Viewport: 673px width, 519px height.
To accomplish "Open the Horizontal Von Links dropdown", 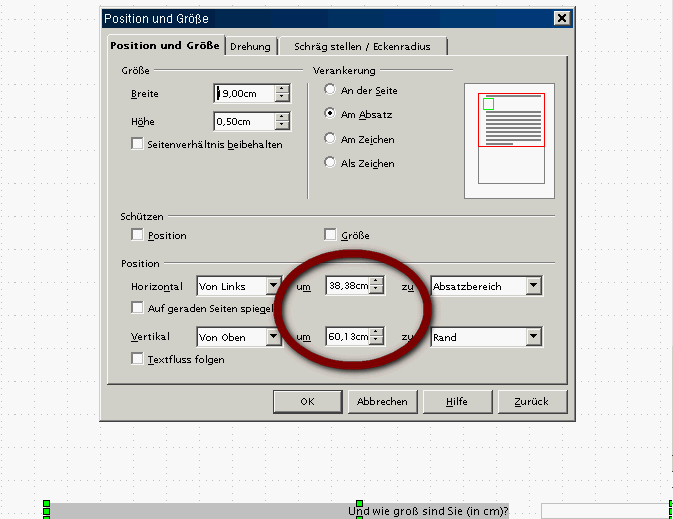I will click(x=273, y=287).
